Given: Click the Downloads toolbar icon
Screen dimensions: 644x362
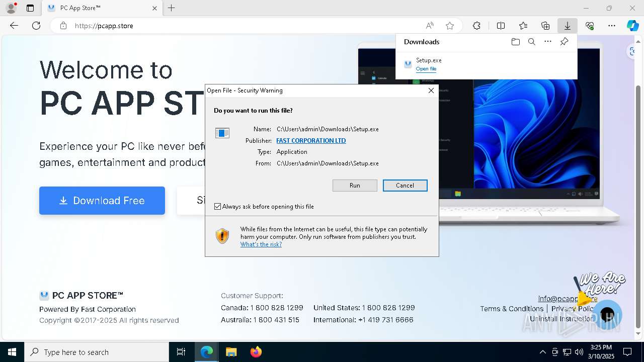Looking at the screenshot, I should click(567, 26).
